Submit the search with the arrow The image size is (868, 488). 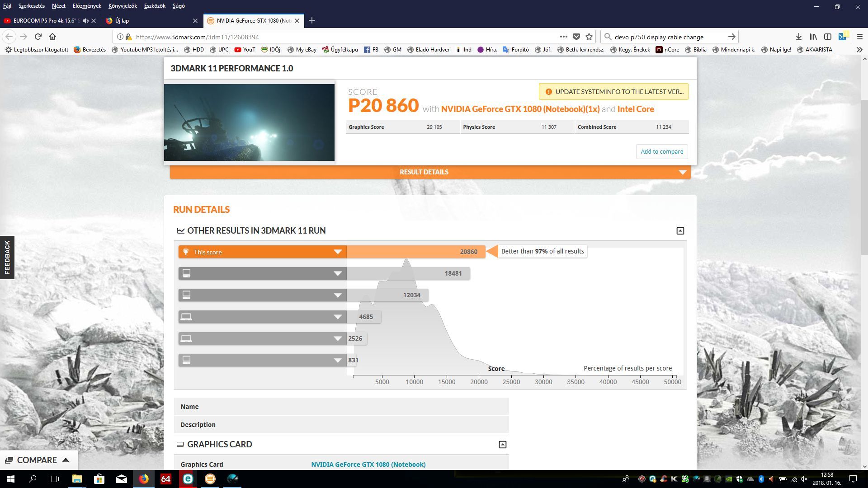pos(731,37)
